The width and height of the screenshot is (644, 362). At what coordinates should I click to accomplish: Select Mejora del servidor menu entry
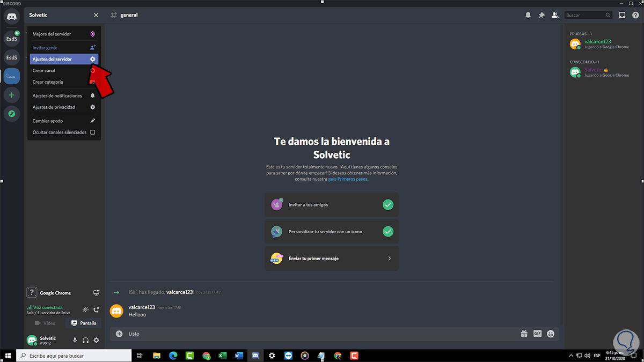click(64, 34)
